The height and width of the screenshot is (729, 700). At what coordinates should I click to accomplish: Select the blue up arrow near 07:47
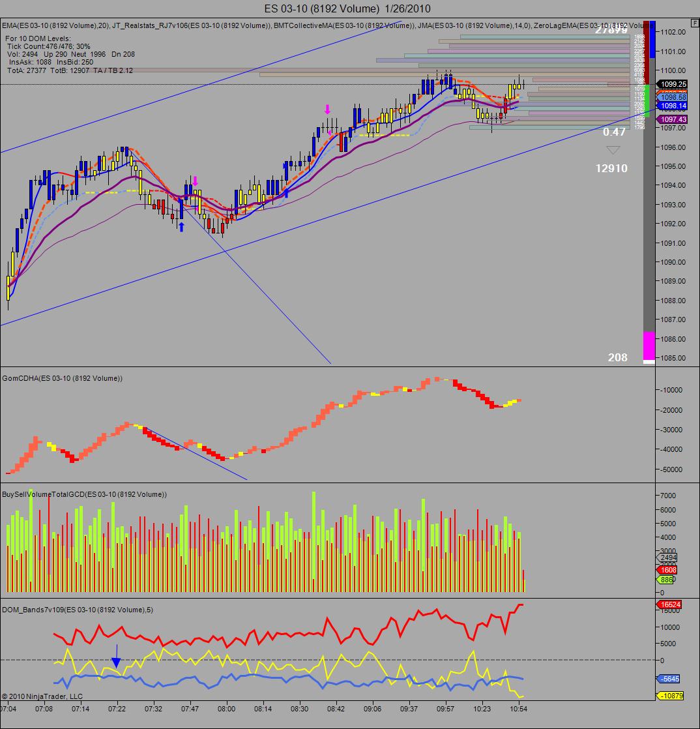181,226
